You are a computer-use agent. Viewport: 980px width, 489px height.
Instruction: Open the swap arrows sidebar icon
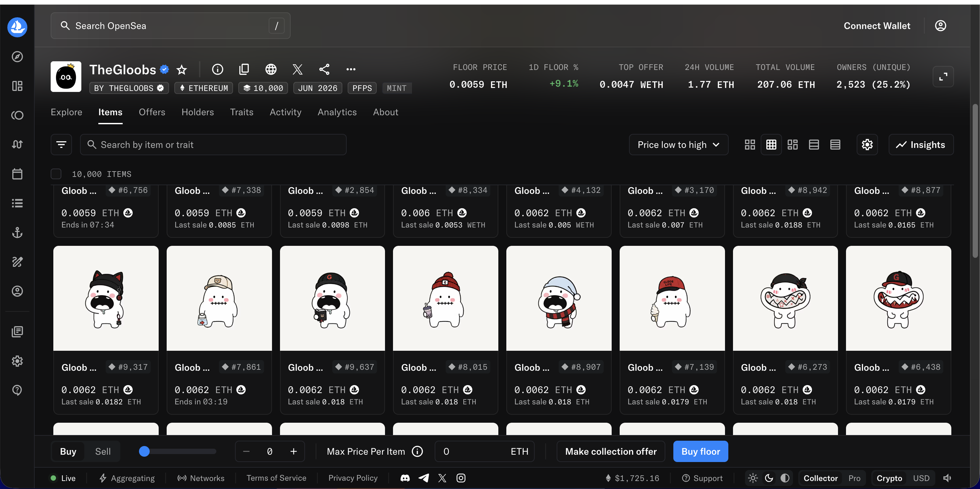click(x=17, y=145)
